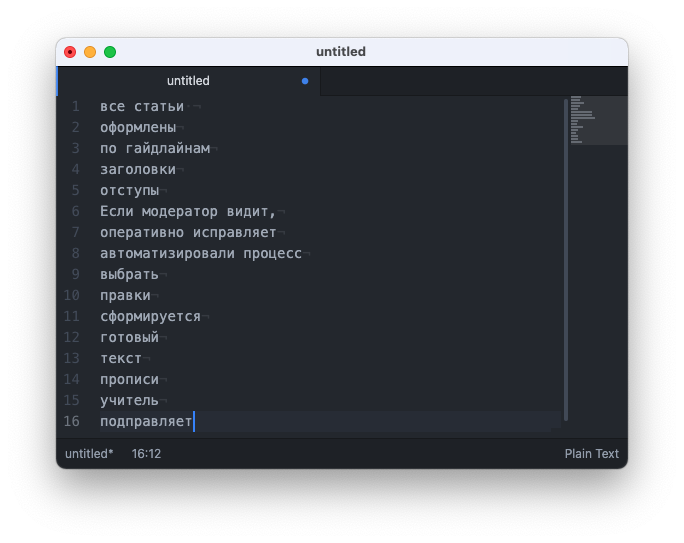Maximize the window with the green button

pyautogui.click(x=110, y=52)
